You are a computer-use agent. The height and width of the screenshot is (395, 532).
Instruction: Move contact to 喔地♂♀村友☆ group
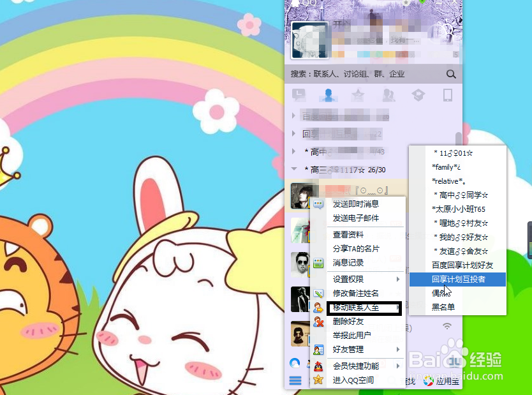click(457, 223)
